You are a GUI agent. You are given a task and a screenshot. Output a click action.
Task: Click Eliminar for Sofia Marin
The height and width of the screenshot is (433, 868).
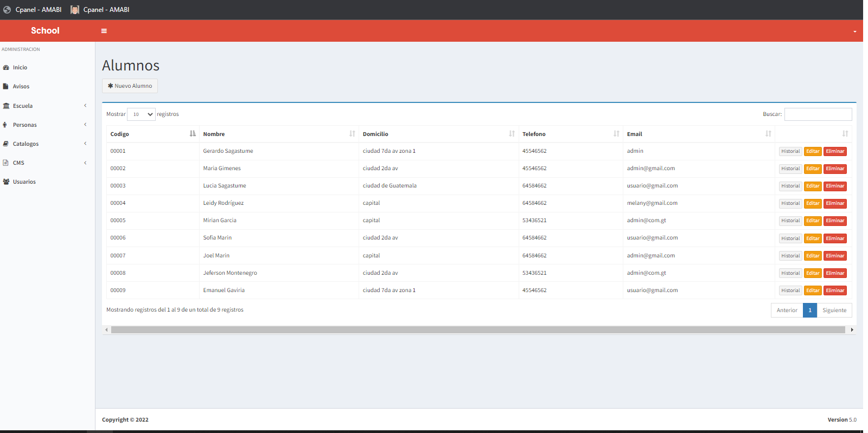[835, 238]
